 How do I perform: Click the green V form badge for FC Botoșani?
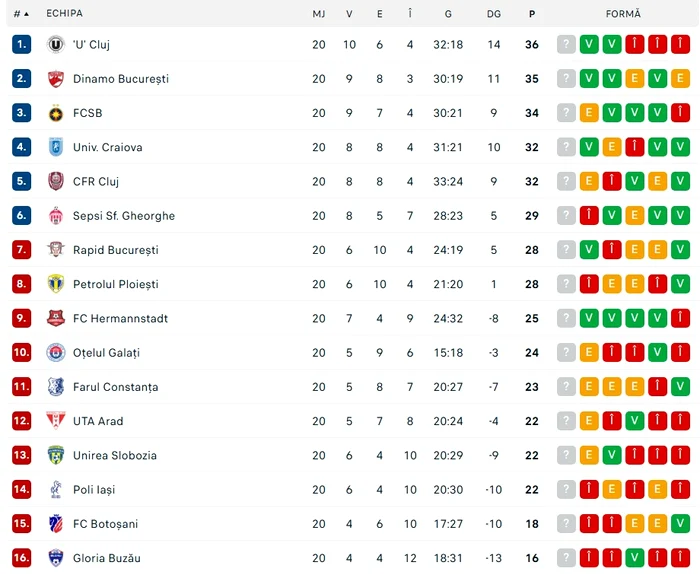(x=680, y=524)
